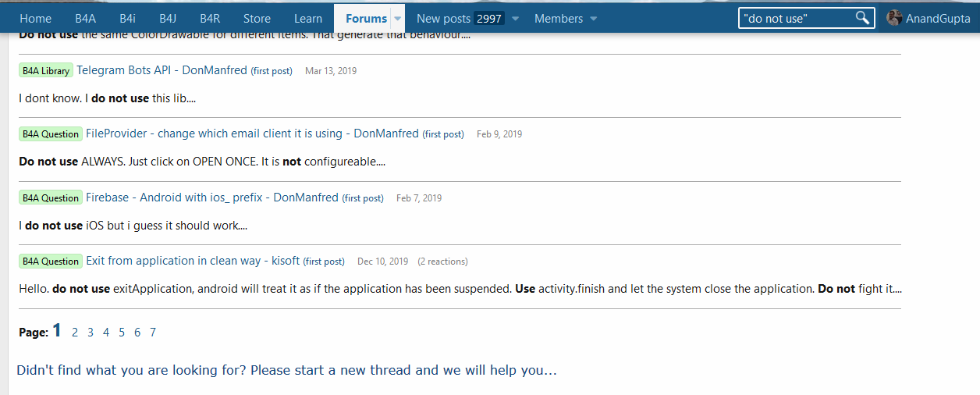Click AnandGupta's profile avatar

coord(894,18)
